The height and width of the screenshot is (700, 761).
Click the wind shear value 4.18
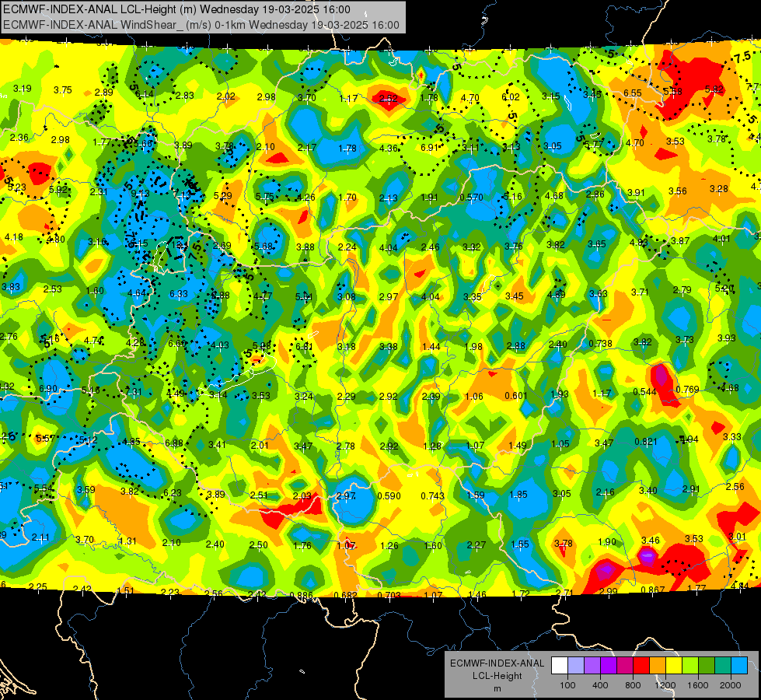(13, 237)
